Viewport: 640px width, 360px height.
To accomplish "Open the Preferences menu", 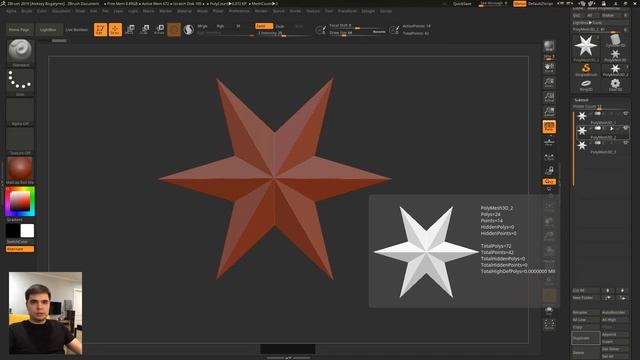I will coord(239,11).
